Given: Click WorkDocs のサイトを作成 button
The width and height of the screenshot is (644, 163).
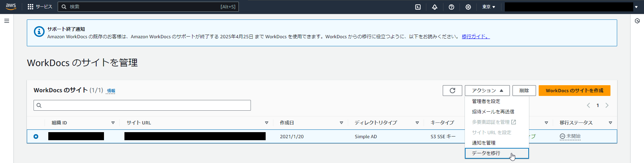Looking at the screenshot, I should tap(575, 91).
